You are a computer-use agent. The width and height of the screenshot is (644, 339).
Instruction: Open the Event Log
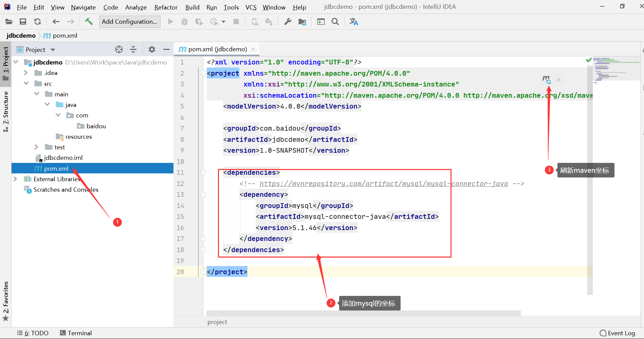[x=618, y=333]
